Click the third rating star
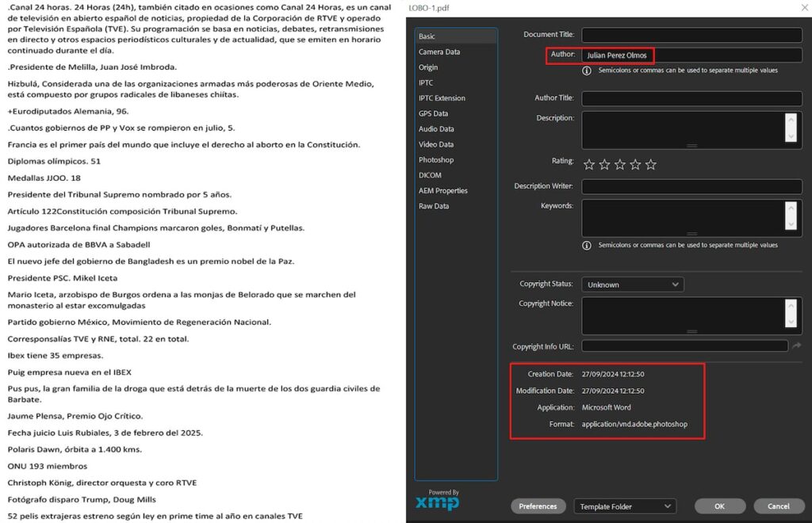The width and height of the screenshot is (812, 523). click(x=620, y=165)
